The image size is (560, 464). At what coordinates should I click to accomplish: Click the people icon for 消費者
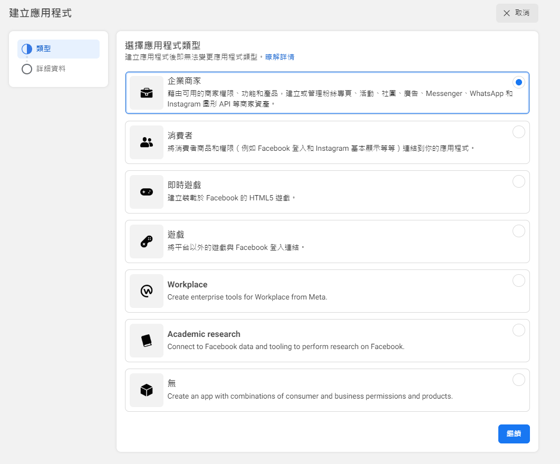point(146,142)
